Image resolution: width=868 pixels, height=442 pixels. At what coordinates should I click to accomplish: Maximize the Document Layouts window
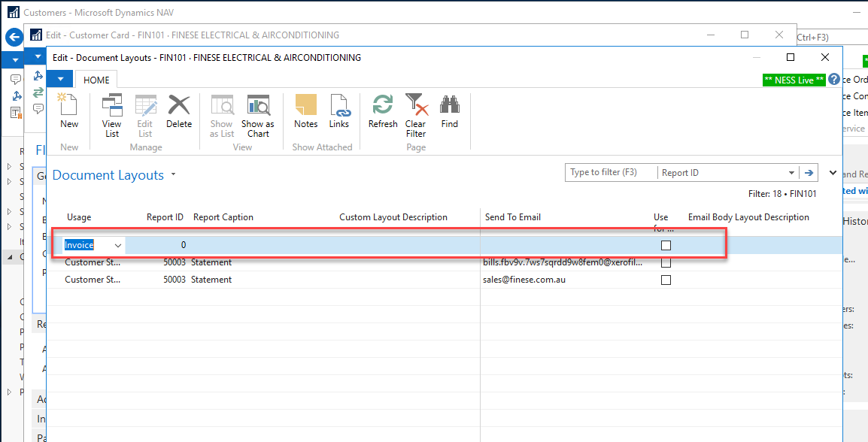[x=791, y=58]
